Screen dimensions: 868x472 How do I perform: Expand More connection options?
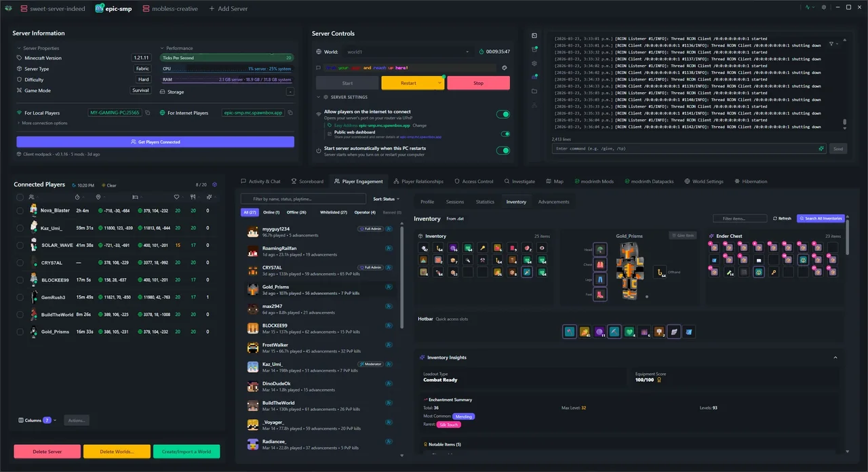click(x=42, y=123)
